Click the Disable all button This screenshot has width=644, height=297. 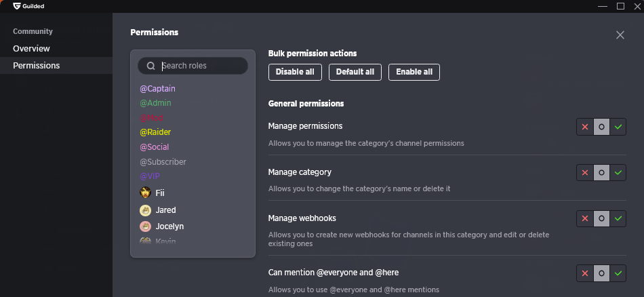pos(295,72)
